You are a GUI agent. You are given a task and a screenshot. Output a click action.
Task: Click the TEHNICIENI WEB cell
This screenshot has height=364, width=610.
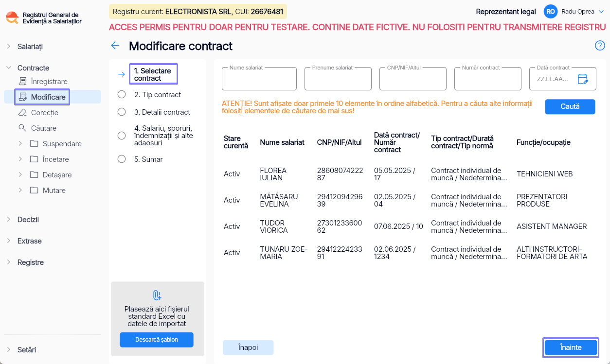point(544,174)
